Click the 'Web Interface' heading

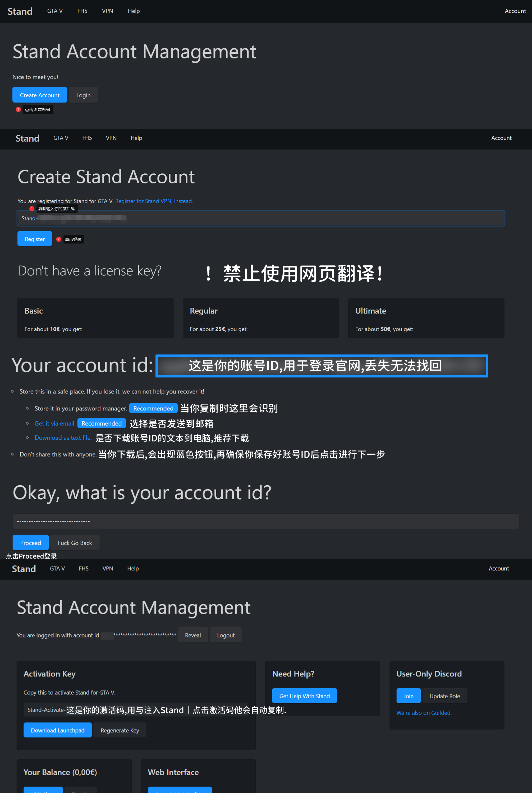point(173,772)
